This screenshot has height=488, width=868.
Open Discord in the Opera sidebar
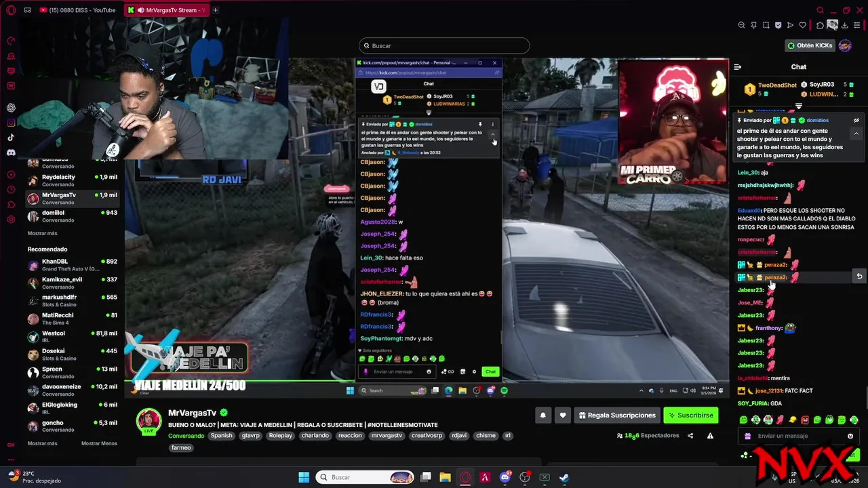click(x=11, y=152)
